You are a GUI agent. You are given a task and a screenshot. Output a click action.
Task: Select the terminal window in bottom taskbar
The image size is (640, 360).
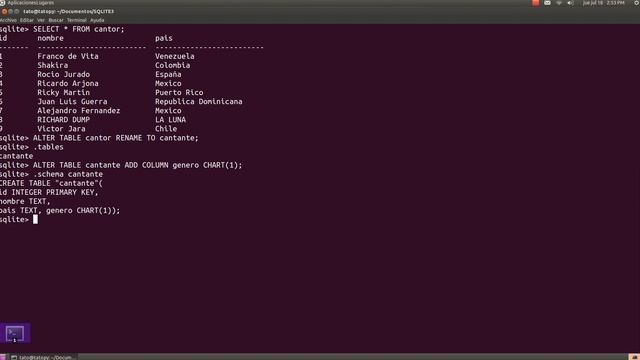pos(43,357)
